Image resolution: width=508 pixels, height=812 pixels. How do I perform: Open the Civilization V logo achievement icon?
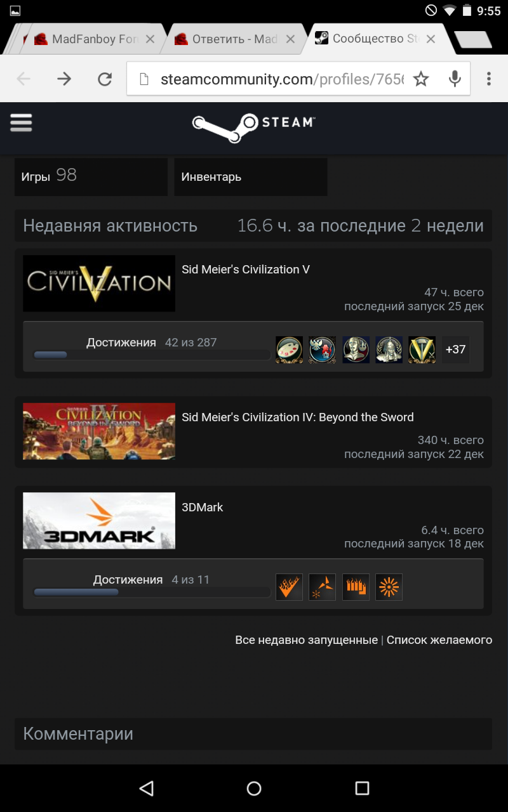[422, 350]
